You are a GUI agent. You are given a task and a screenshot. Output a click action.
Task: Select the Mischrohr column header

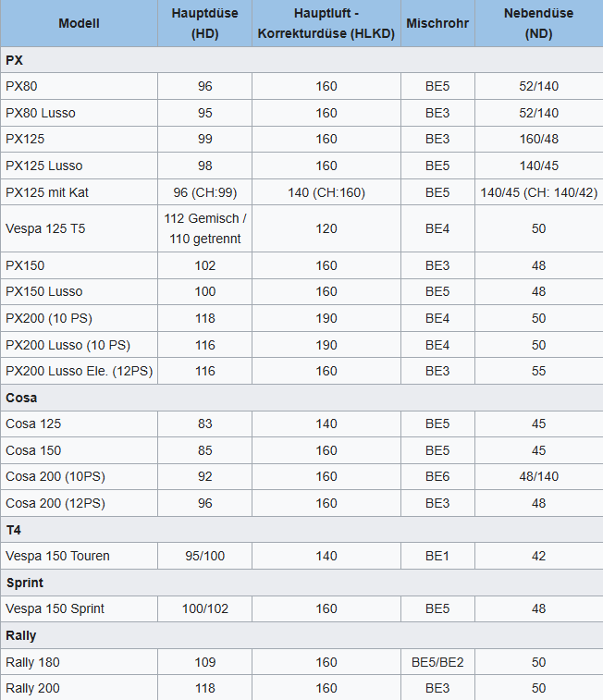437,23
